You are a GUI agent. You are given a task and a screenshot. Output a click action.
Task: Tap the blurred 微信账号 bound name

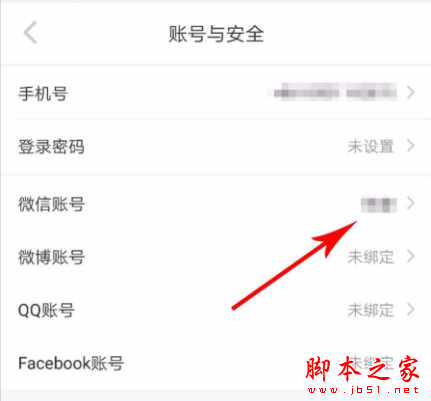(379, 205)
